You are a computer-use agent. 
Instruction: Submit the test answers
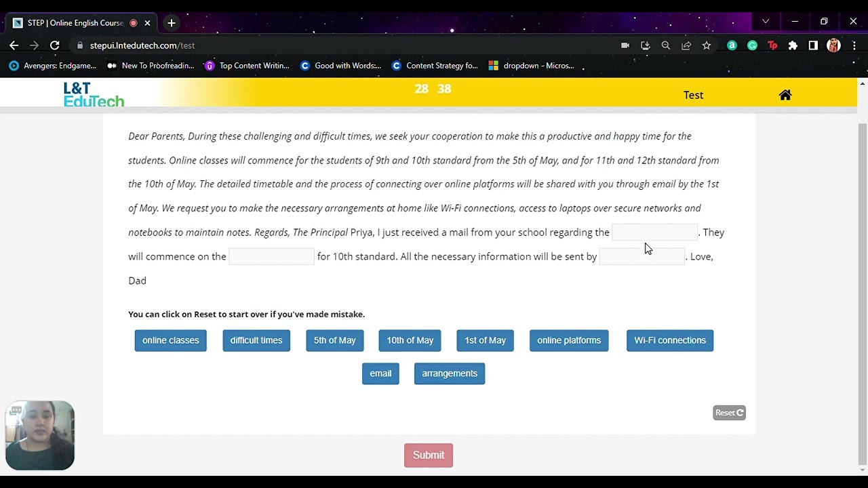429,455
